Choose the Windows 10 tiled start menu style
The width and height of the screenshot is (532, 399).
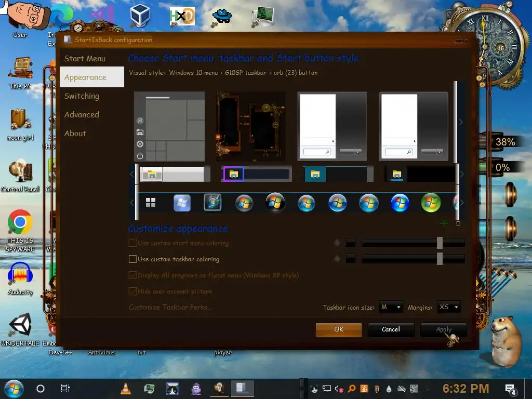169,126
